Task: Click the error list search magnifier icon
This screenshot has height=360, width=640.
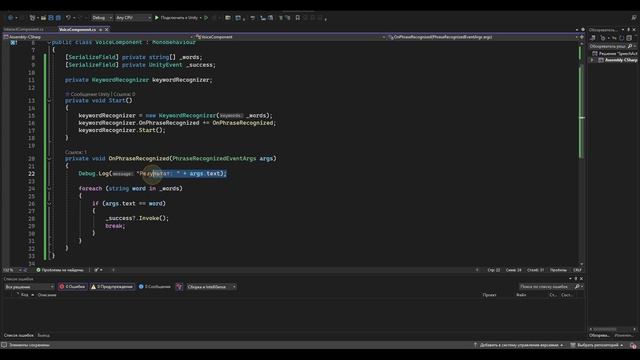Action: (x=577, y=287)
